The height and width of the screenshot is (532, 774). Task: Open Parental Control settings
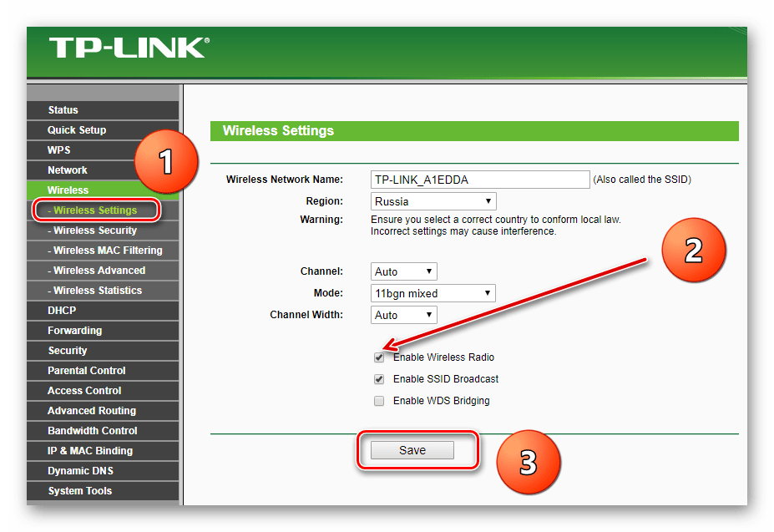[x=103, y=371]
